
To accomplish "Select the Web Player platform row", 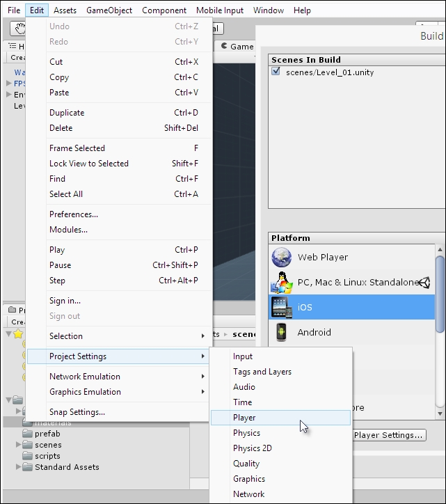I will coord(352,257).
